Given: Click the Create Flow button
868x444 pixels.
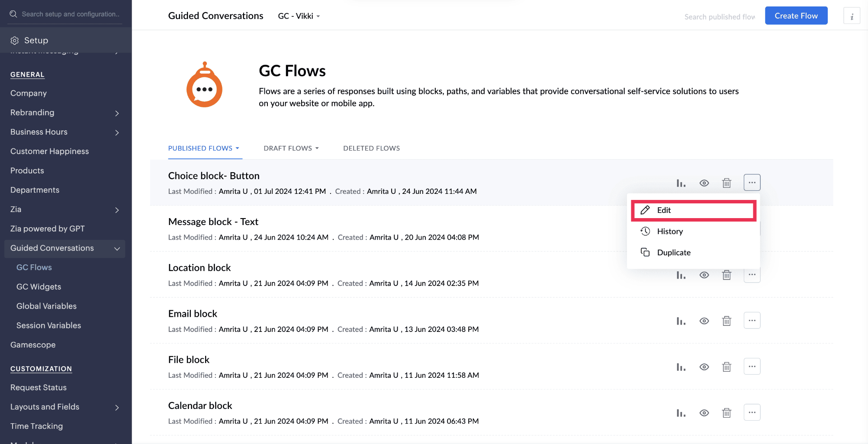Looking at the screenshot, I should 796,16.
